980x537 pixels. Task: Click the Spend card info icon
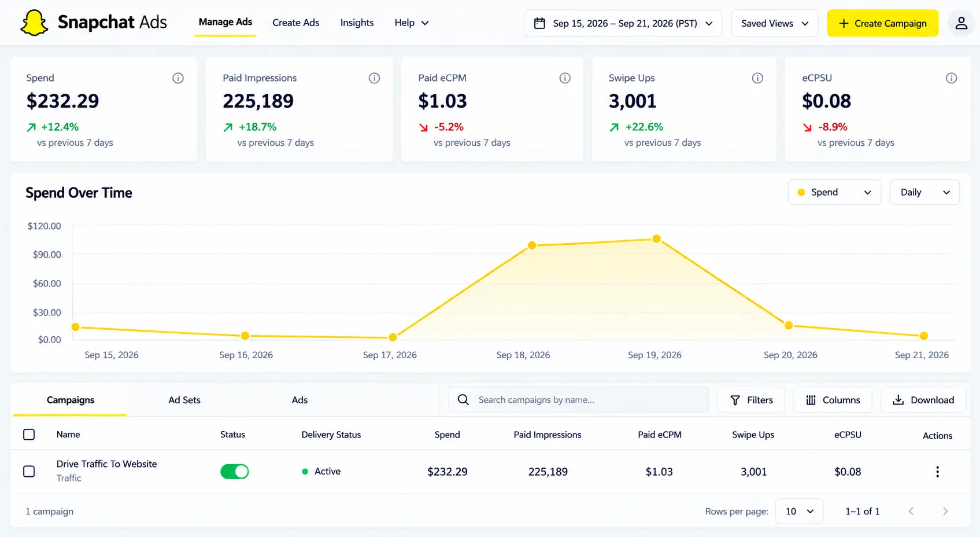(x=178, y=78)
